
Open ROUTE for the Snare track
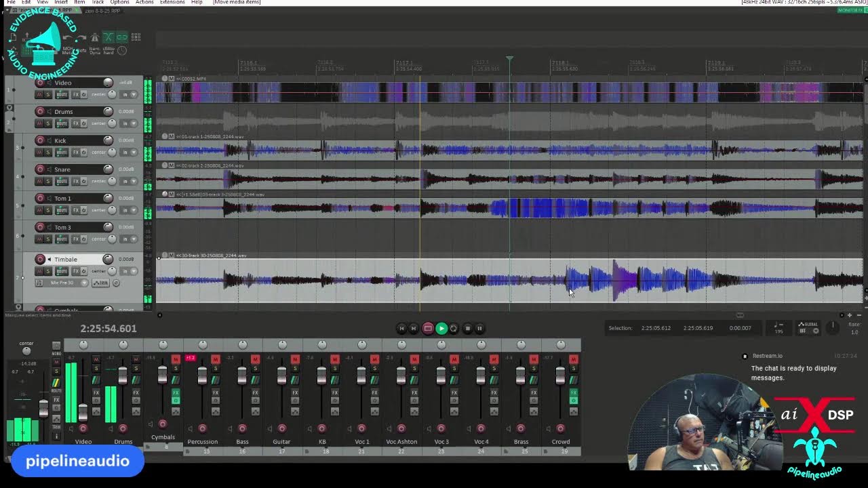point(62,181)
